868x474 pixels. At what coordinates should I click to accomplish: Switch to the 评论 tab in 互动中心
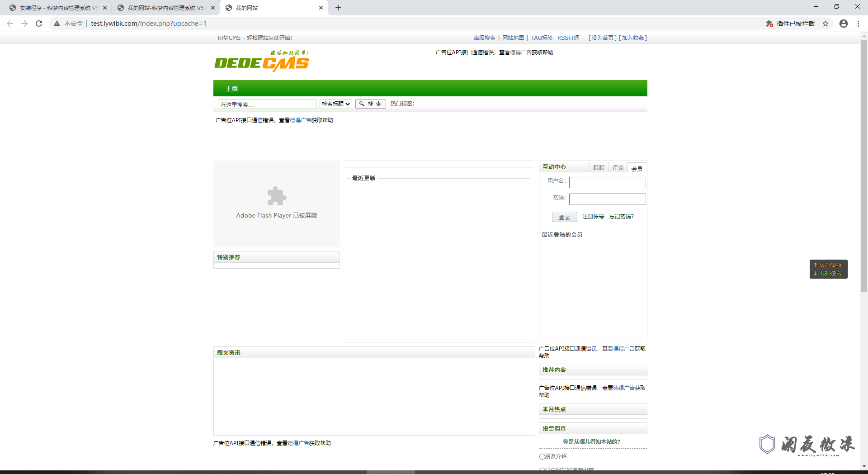[618, 167]
